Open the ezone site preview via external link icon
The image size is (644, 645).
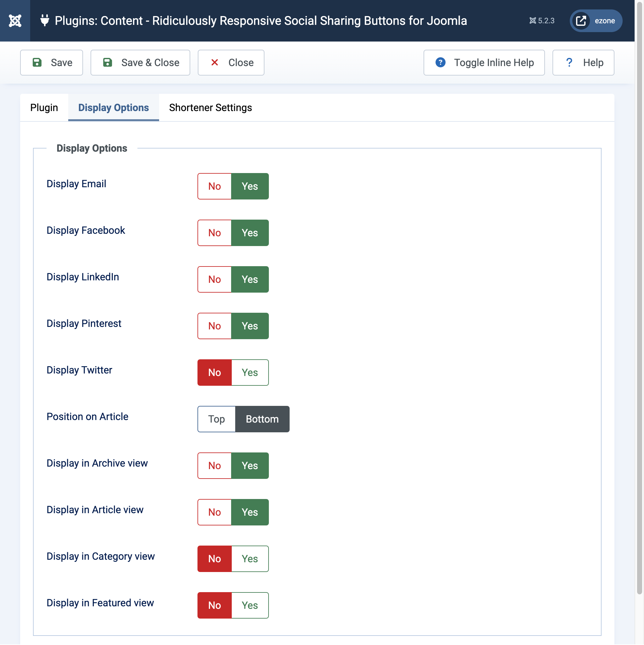581,20
